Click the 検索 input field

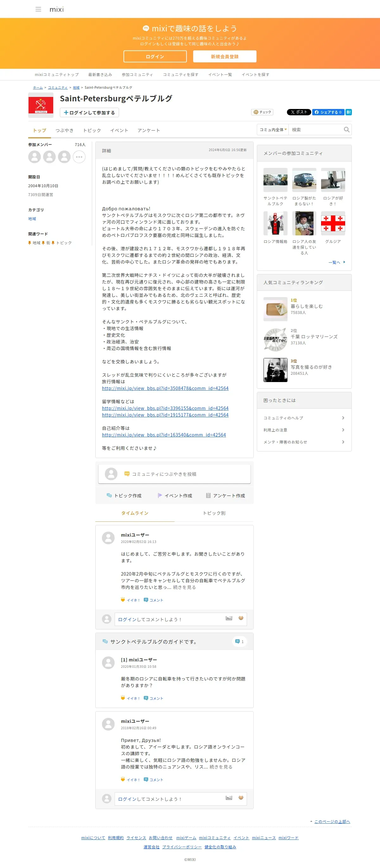pyautogui.click(x=316, y=130)
